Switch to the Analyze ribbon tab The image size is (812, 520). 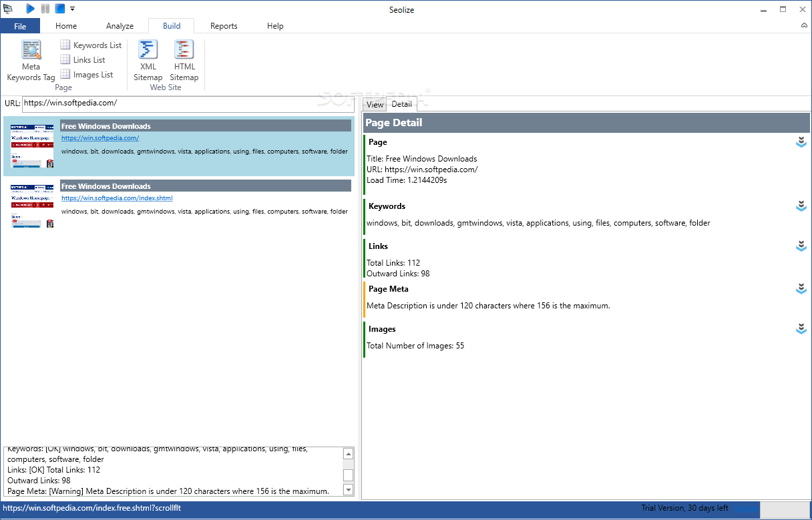pyautogui.click(x=120, y=26)
